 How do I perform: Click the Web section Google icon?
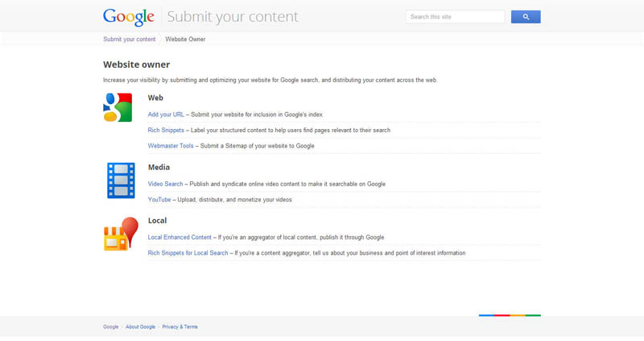click(118, 107)
